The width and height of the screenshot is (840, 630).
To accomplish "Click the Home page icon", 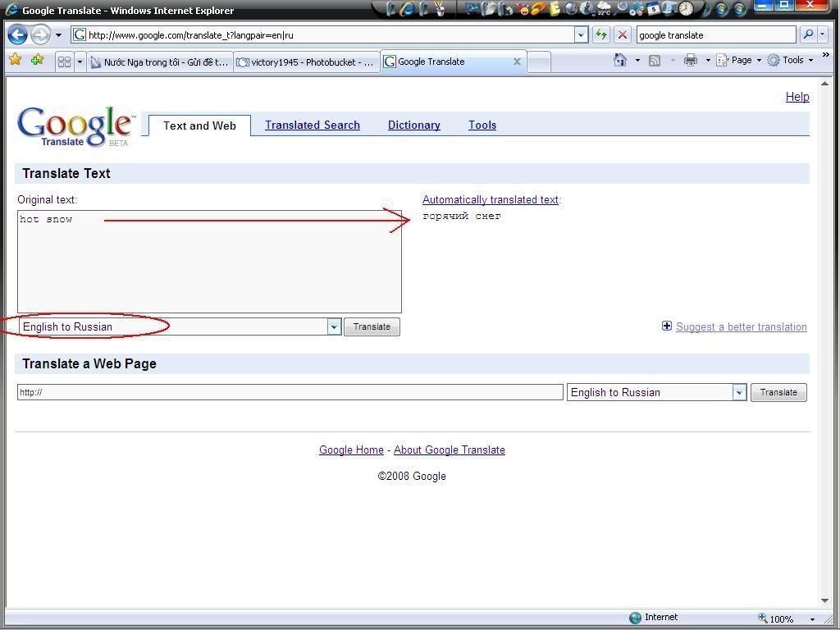I will 620,60.
